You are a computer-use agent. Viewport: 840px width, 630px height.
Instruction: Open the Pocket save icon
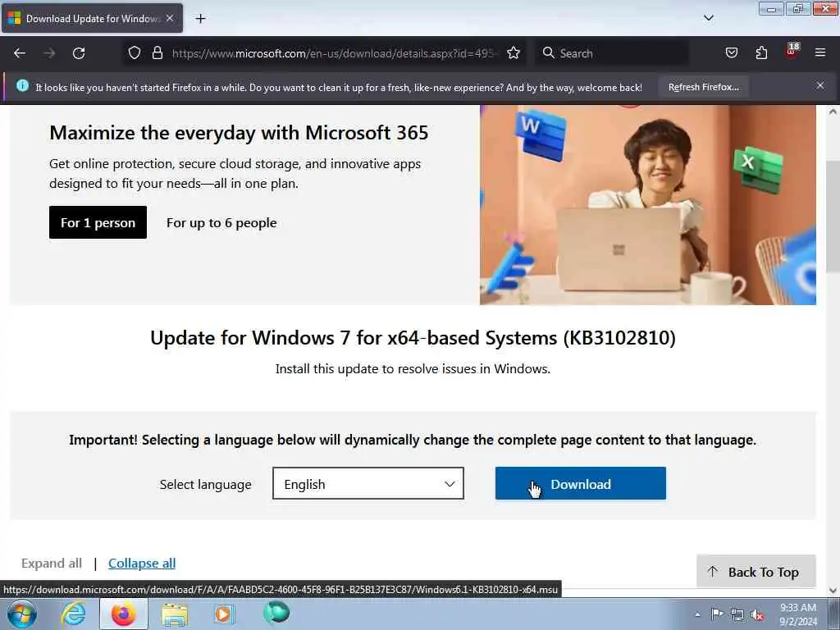pyautogui.click(x=731, y=52)
